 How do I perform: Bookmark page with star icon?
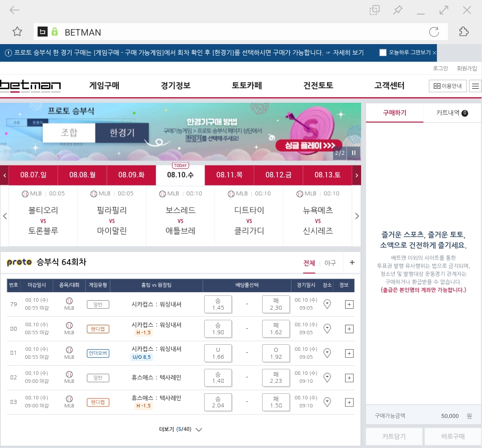[17, 32]
